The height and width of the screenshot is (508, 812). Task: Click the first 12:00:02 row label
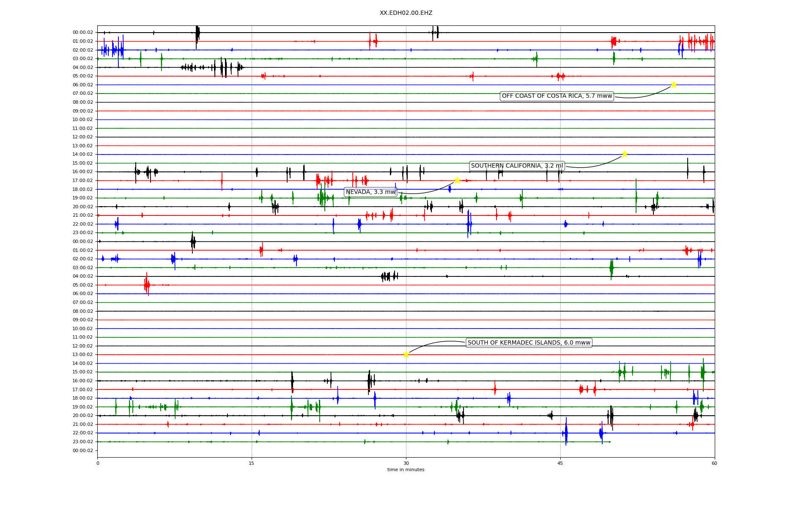pos(83,137)
